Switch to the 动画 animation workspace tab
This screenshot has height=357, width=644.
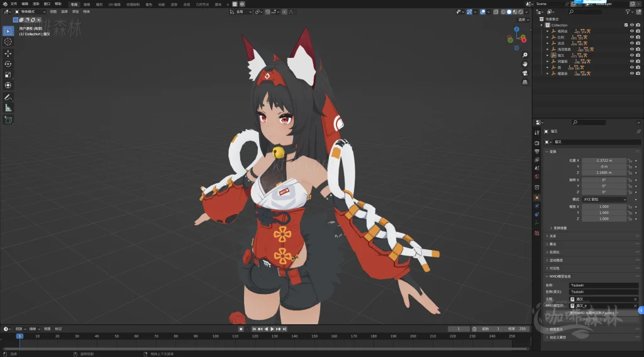tap(162, 4)
